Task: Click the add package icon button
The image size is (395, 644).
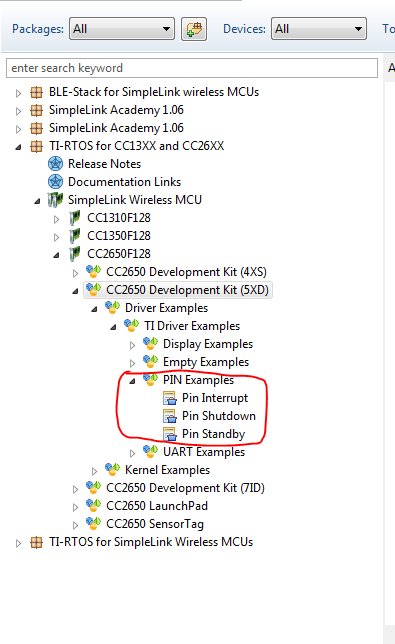Action: pyautogui.click(x=194, y=29)
